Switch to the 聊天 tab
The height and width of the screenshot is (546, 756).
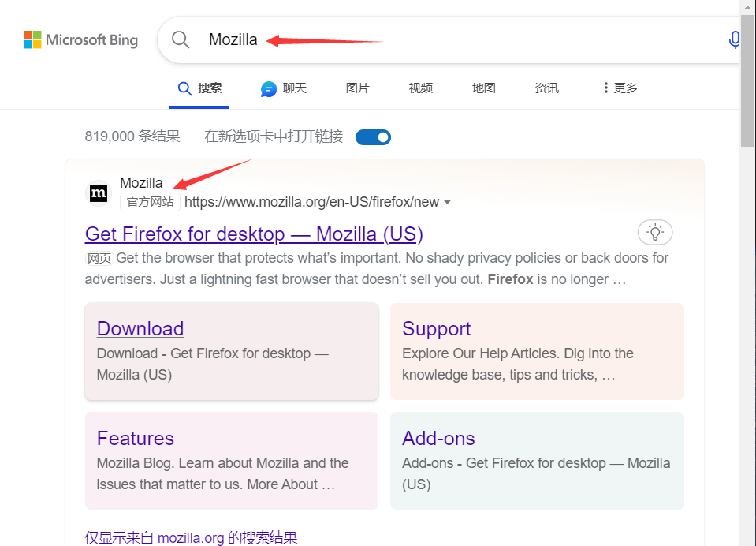click(284, 88)
